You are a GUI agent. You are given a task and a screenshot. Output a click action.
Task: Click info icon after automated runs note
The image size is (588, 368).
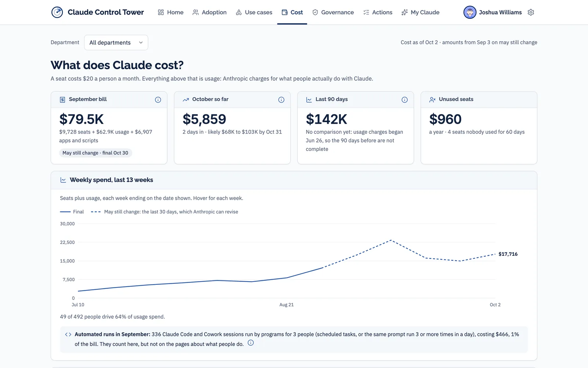[251, 343]
